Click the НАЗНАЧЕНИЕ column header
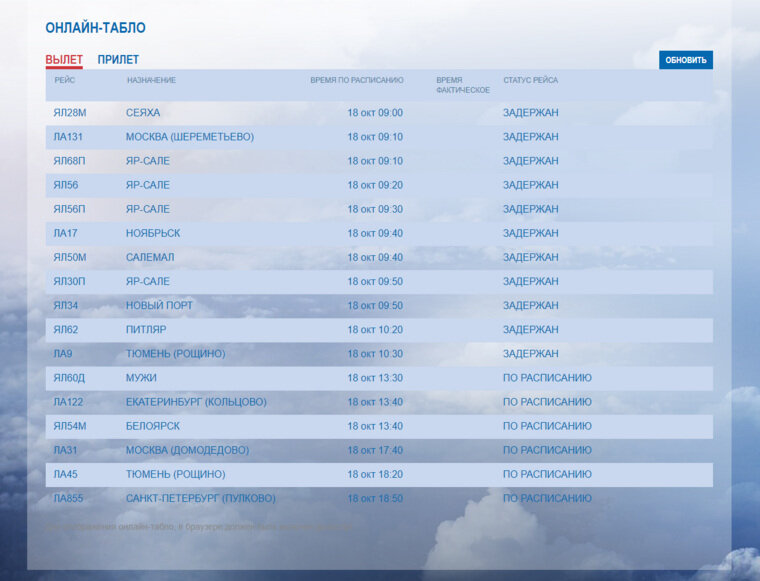Image resolution: width=760 pixels, height=581 pixels. (x=151, y=80)
